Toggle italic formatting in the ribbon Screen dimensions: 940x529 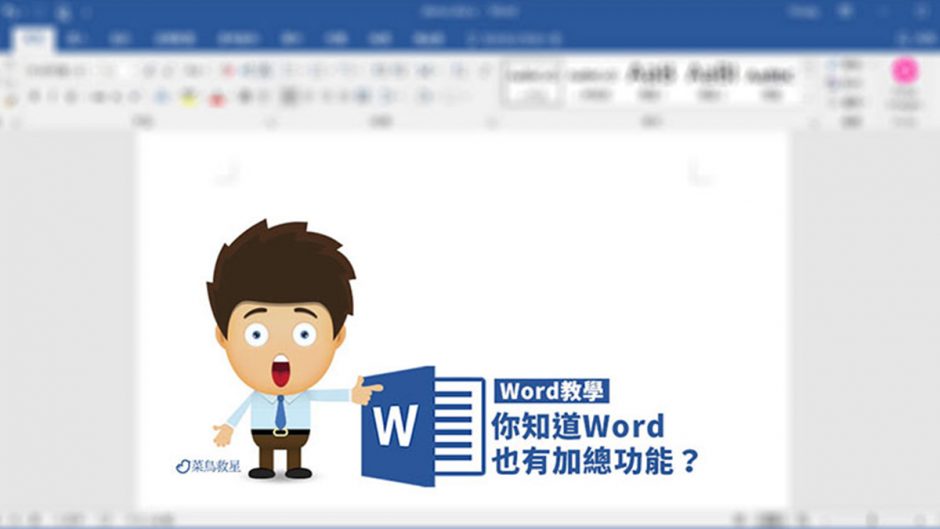(53, 98)
